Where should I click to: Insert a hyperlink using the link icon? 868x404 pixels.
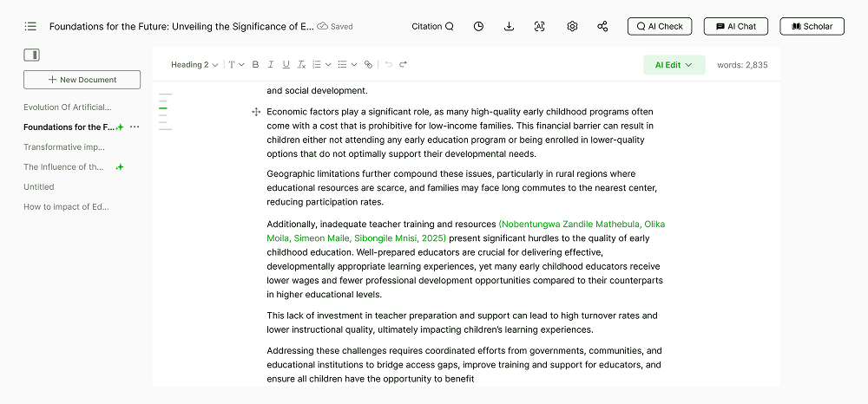(368, 65)
